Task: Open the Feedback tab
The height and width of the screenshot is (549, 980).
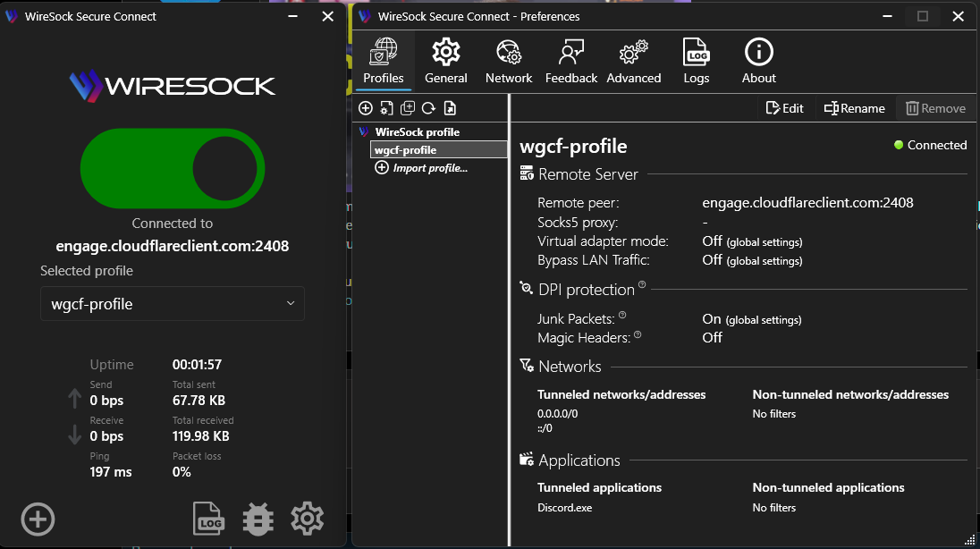Action: [571, 61]
